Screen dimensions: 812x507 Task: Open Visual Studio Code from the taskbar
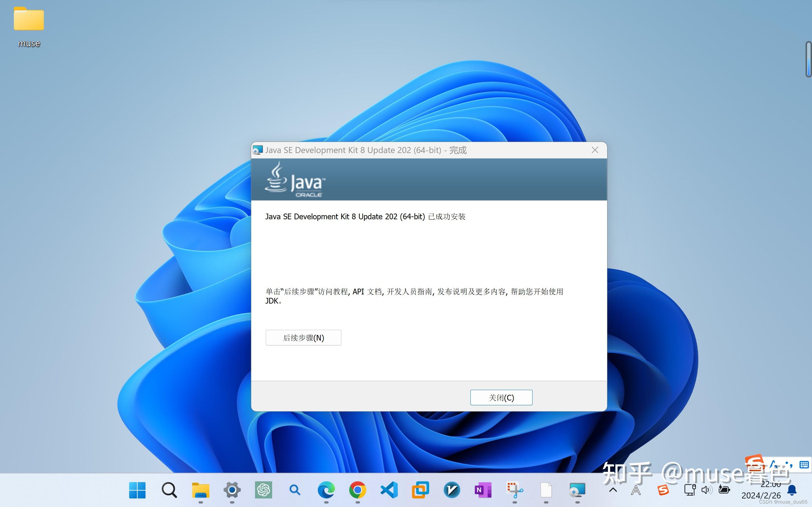point(389,490)
